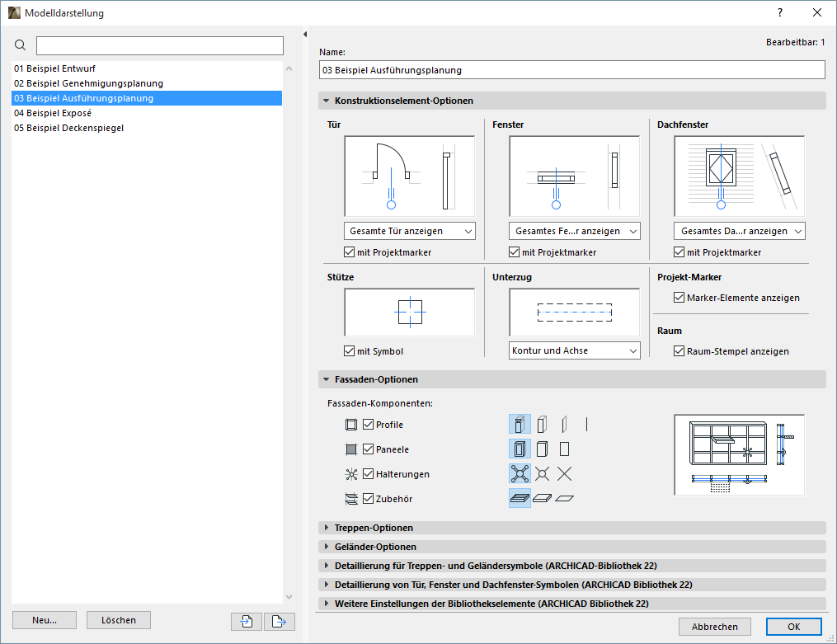Screen dimensions: 837x644
Task: Uncheck the Halterungen component checkbox
Action: (368, 473)
